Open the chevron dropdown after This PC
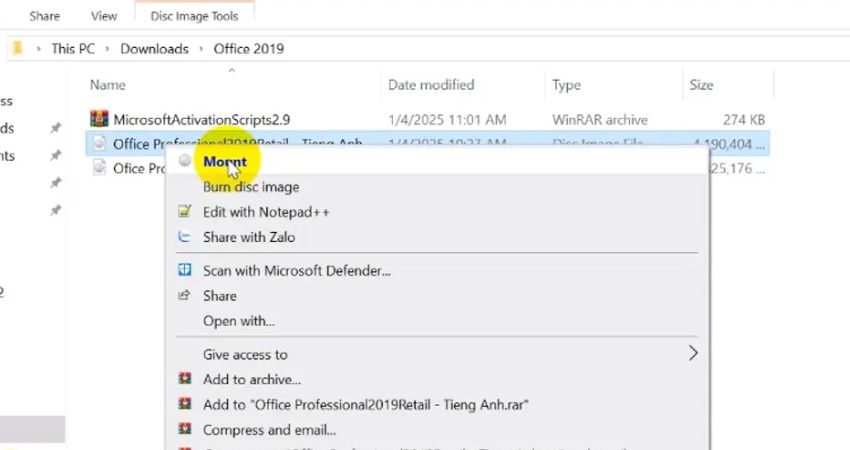 pos(108,48)
